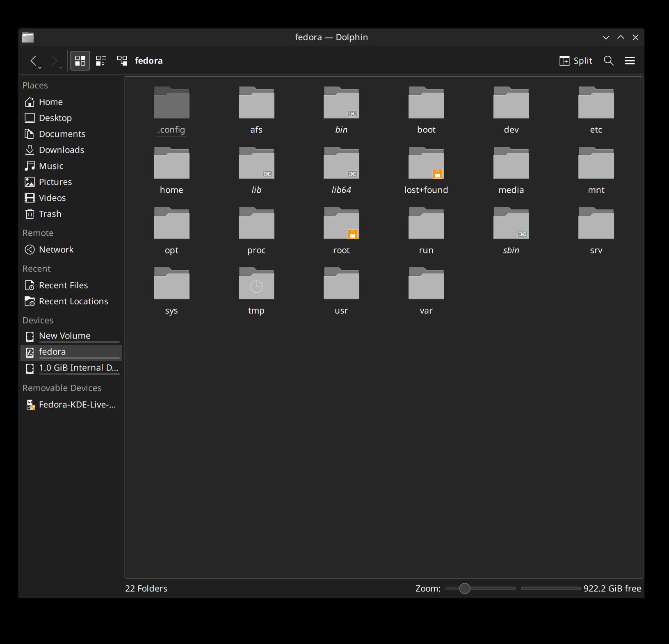Open Home in Places
Screen dimensions: 669x644
click(71, 102)
